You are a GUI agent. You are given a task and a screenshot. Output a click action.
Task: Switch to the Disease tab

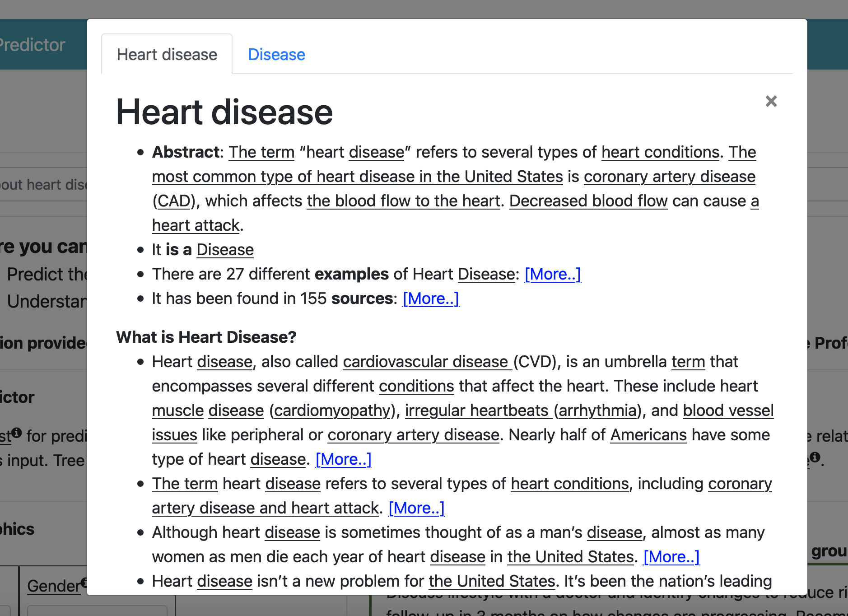276,55
